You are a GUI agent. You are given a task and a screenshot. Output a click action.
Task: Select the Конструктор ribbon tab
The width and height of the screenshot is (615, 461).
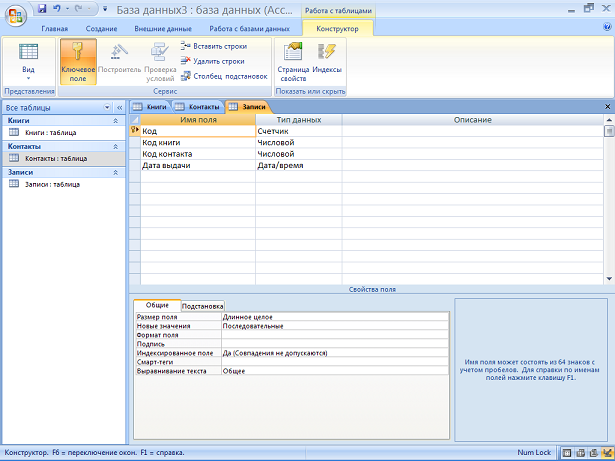[337, 29]
